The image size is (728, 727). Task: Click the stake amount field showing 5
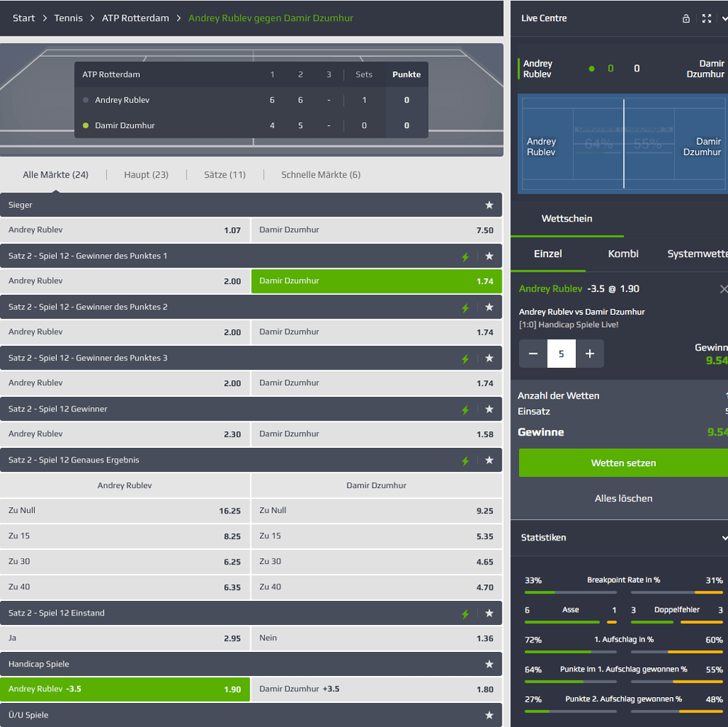point(561,353)
